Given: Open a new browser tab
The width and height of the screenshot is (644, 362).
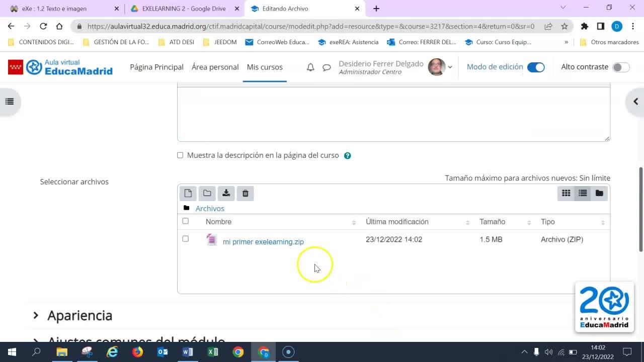Looking at the screenshot, I should [x=376, y=9].
